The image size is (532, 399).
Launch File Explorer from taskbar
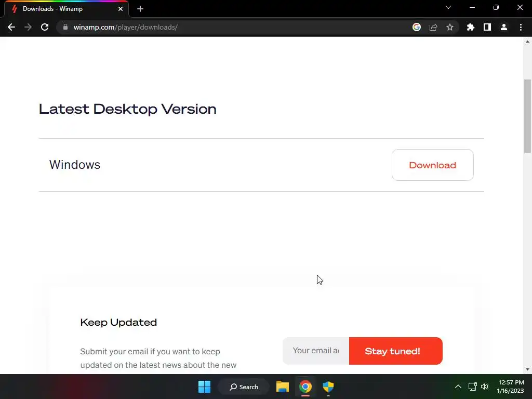[x=282, y=387]
